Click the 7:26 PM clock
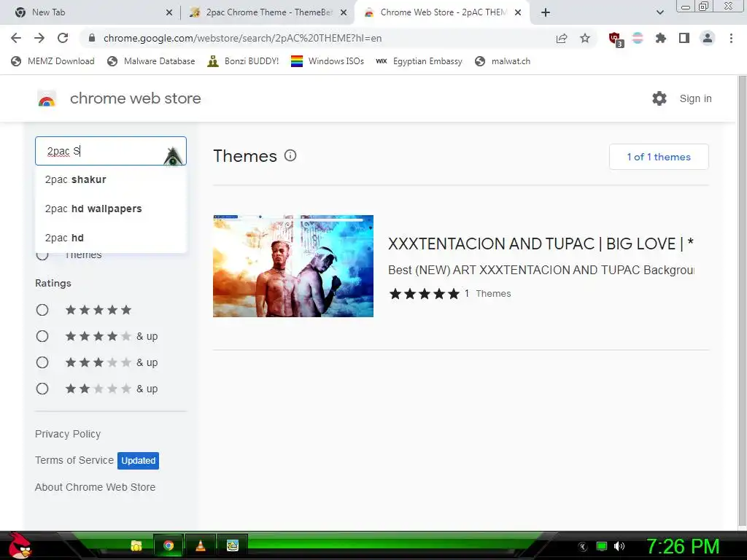 click(682, 546)
